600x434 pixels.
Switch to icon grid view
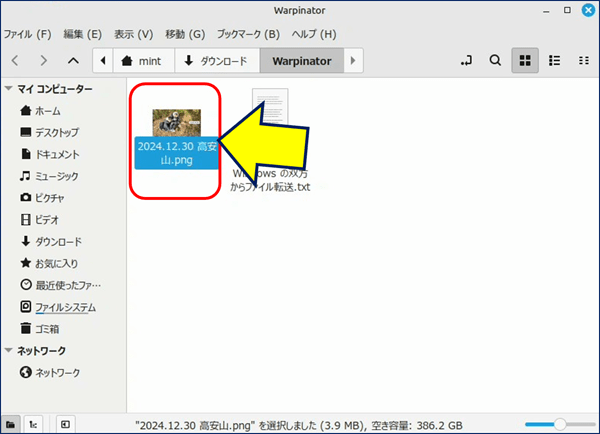pos(525,60)
